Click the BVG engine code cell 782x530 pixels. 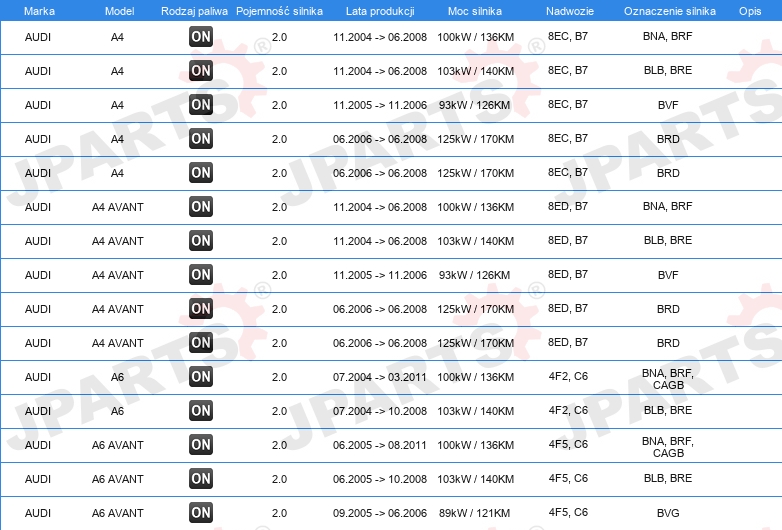(x=668, y=513)
